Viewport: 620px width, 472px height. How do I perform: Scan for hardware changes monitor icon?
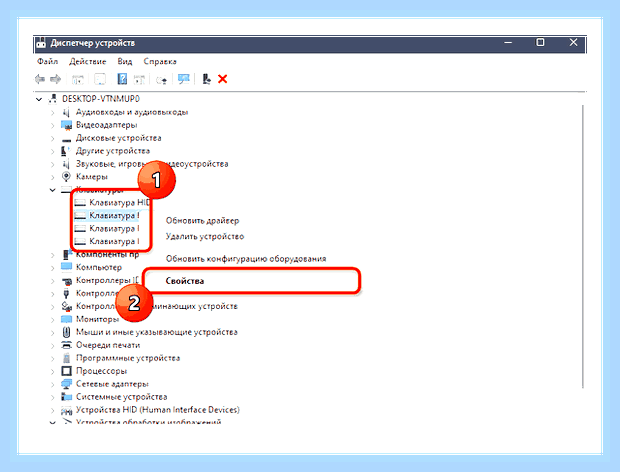(x=183, y=79)
